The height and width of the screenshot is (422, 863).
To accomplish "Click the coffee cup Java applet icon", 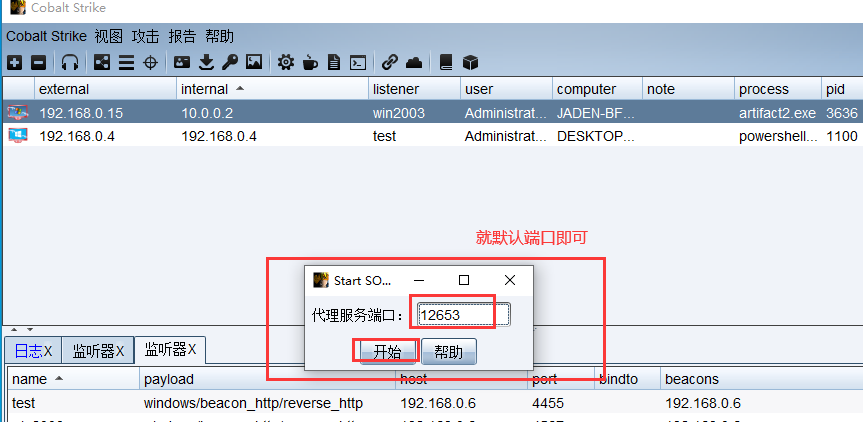I will coord(310,62).
